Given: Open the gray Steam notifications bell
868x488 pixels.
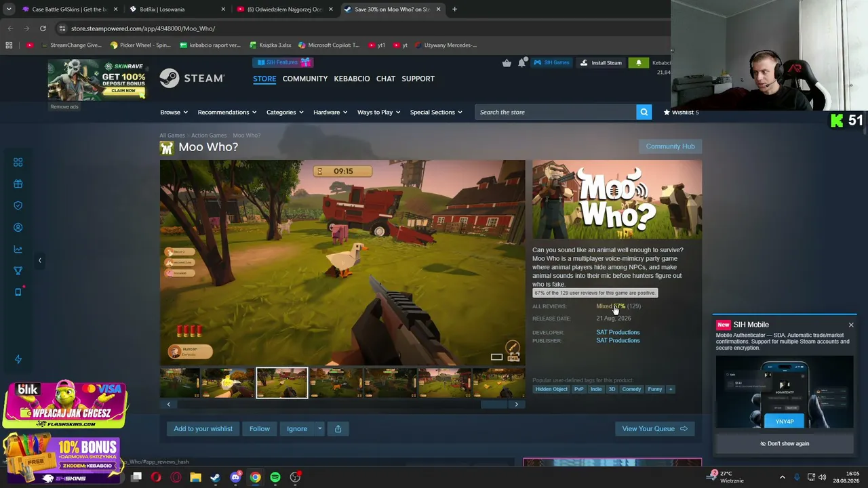Looking at the screenshot, I should pos(521,62).
